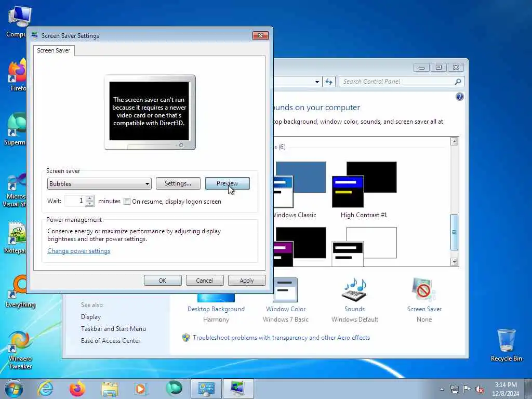The image size is (532, 399).
Task: Select the purple high contrast theme thumbnail
Action: [x=300, y=247]
